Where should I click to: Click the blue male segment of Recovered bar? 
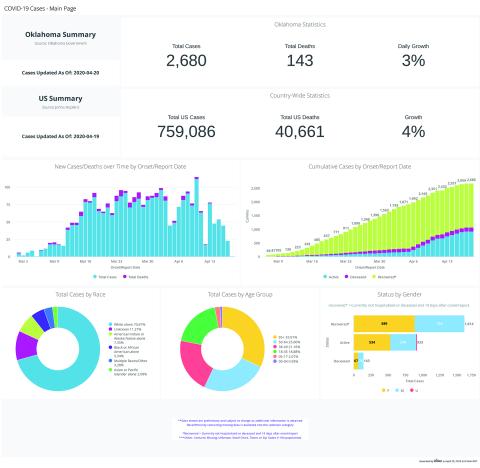[439, 324]
